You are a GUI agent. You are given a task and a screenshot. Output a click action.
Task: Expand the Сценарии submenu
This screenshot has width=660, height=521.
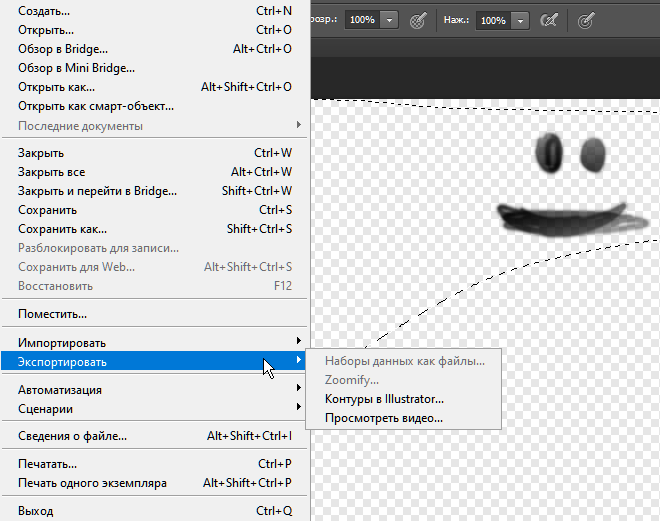coord(45,409)
